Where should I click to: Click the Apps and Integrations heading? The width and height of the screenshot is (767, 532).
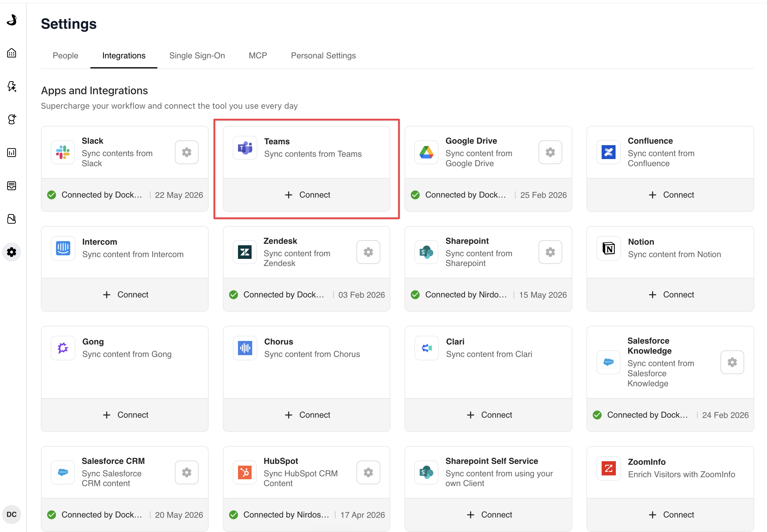pos(94,91)
